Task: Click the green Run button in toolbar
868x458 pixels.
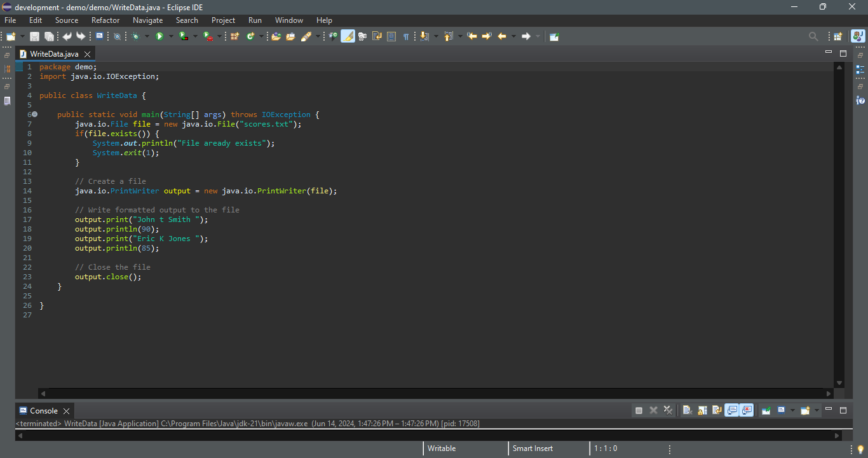Action: click(x=160, y=36)
